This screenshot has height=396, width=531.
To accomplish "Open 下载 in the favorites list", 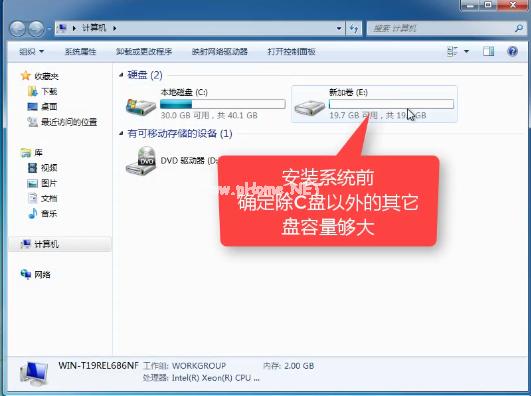I will pos(42,91).
